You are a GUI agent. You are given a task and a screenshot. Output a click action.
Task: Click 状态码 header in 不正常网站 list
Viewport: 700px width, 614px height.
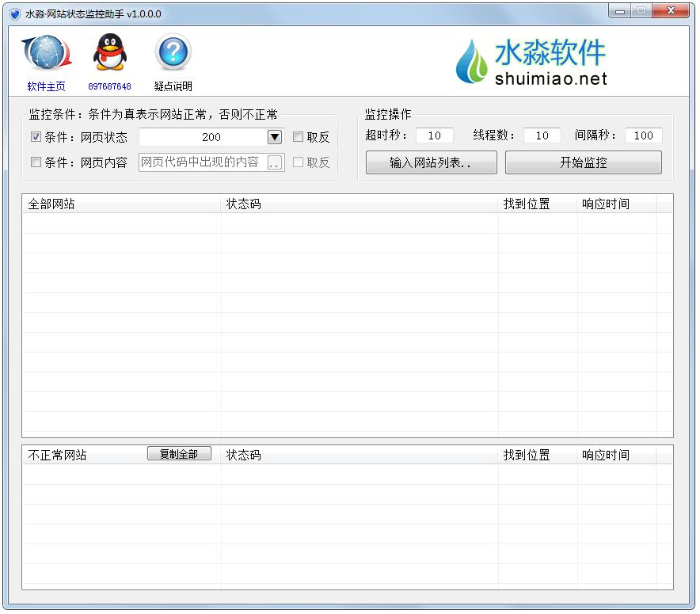pos(360,455)
